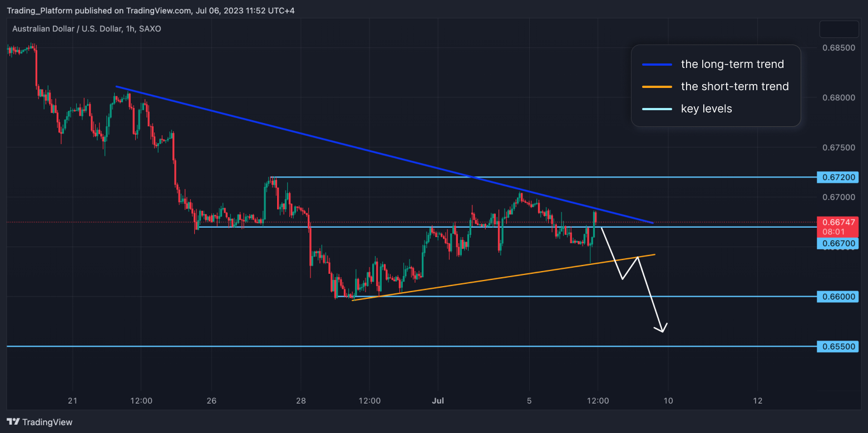Click the 0.68500 price axis value

pos(839,48)
